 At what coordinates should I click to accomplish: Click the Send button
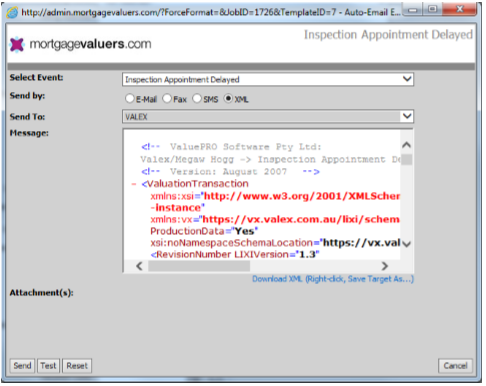(x=22, y=366)
